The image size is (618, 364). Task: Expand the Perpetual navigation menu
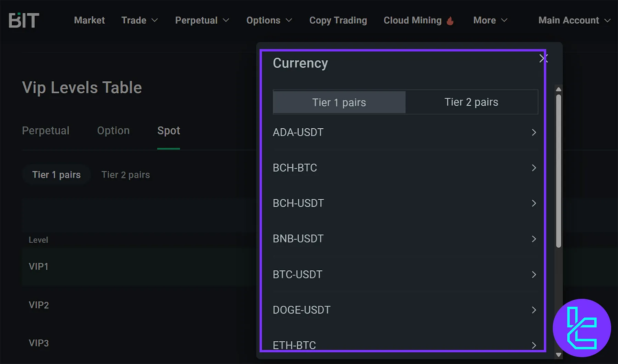[202, 20]
